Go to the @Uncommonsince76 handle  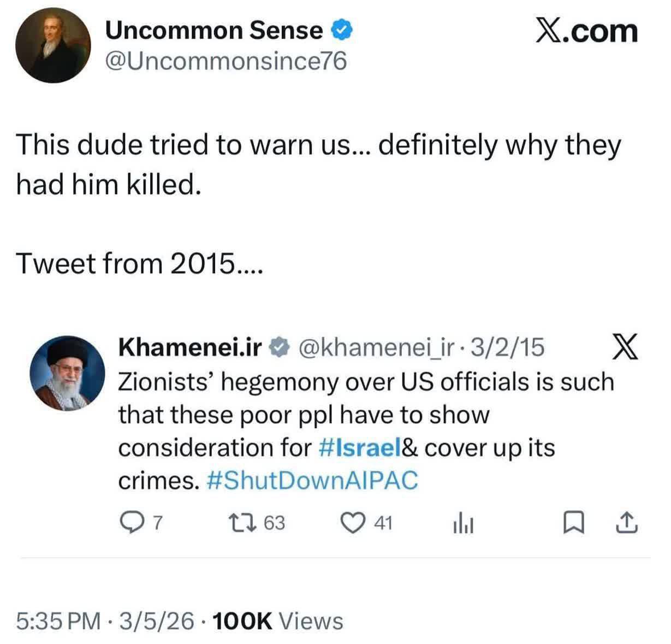click(x=225, y=62)
